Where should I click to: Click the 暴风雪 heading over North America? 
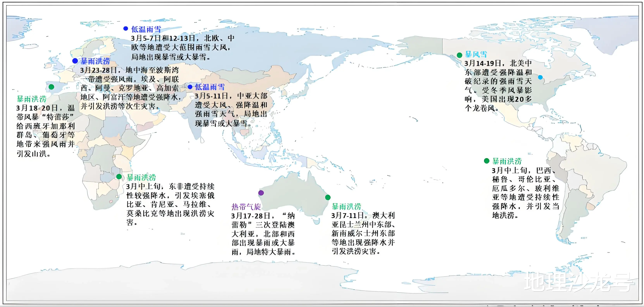click(476, 54)
